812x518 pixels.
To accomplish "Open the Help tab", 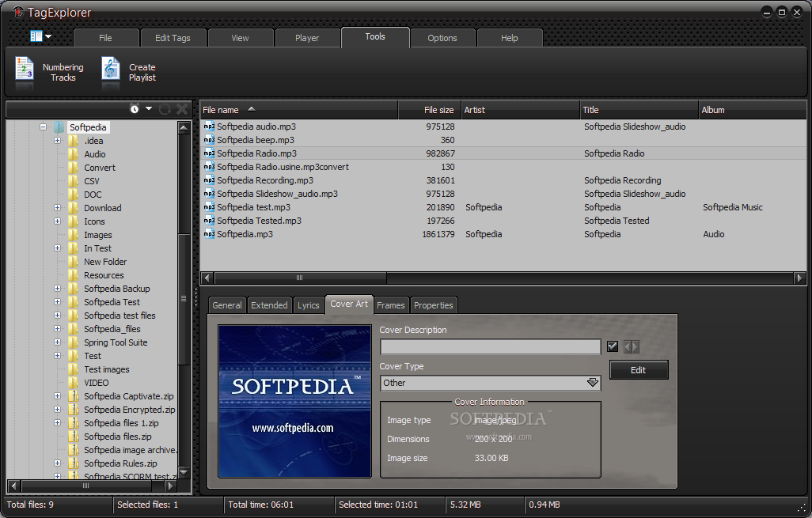I will click(510, 38).
